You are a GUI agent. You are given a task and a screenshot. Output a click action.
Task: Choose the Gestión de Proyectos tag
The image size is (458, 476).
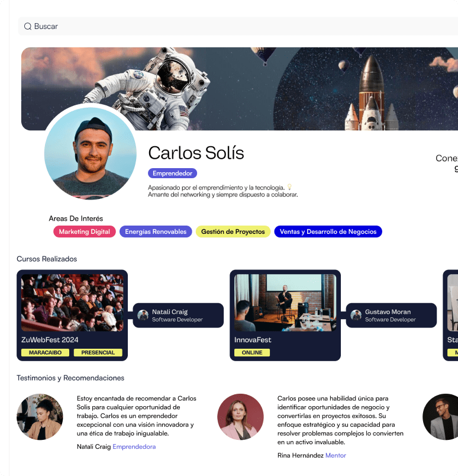(x=233, y=231)
